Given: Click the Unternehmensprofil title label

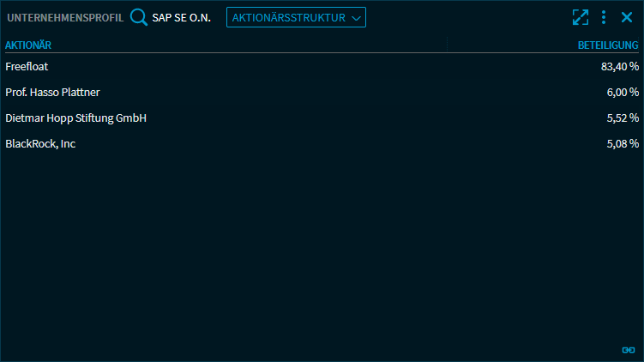Looking at the screenshot, I should [x=65, y=17].
